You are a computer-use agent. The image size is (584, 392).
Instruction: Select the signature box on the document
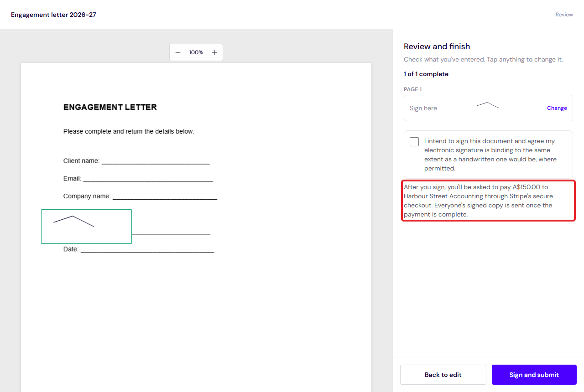(86, 227)
